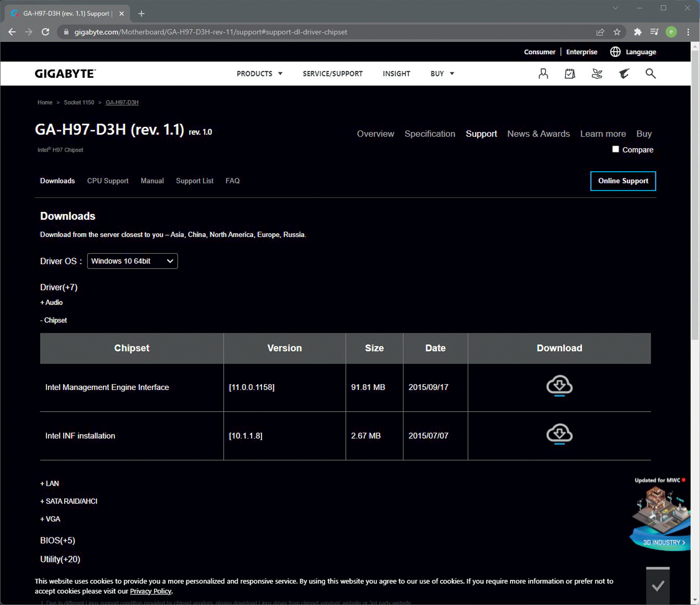The width and height of the screenshot is (700, 605).
Task: Click the Online Support button
Action: click(x=623, y=181)
